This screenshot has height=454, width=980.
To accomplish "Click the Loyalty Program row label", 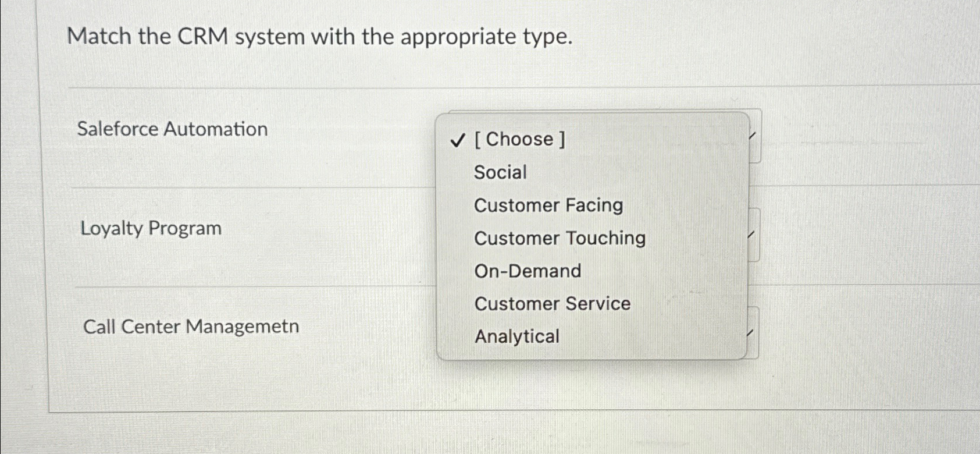I will coord(151,229).
